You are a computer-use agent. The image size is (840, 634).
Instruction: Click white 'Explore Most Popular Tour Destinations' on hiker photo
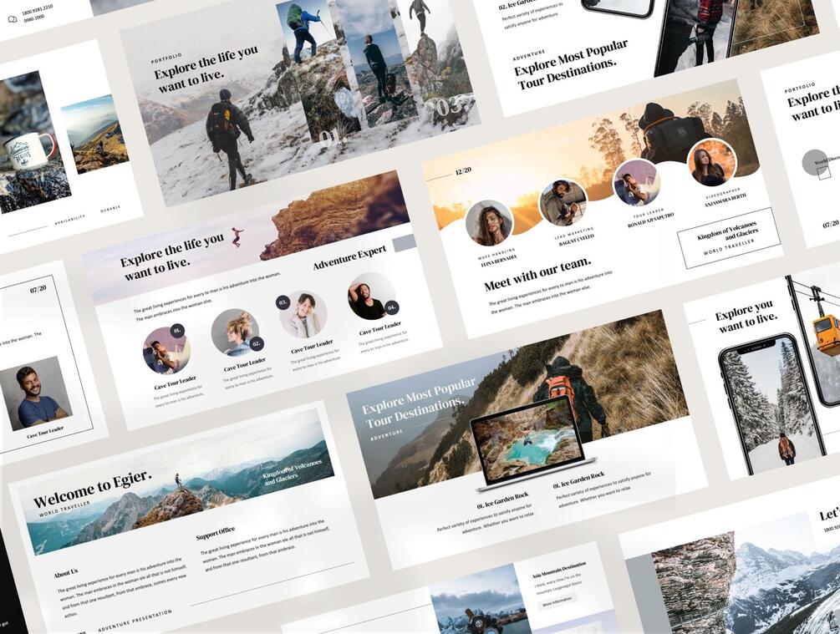[x=419, y=403]
